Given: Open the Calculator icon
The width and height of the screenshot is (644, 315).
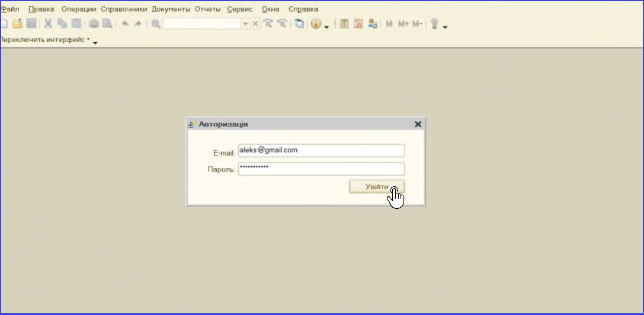Looking at the screenshot, I should click(344, 24).
